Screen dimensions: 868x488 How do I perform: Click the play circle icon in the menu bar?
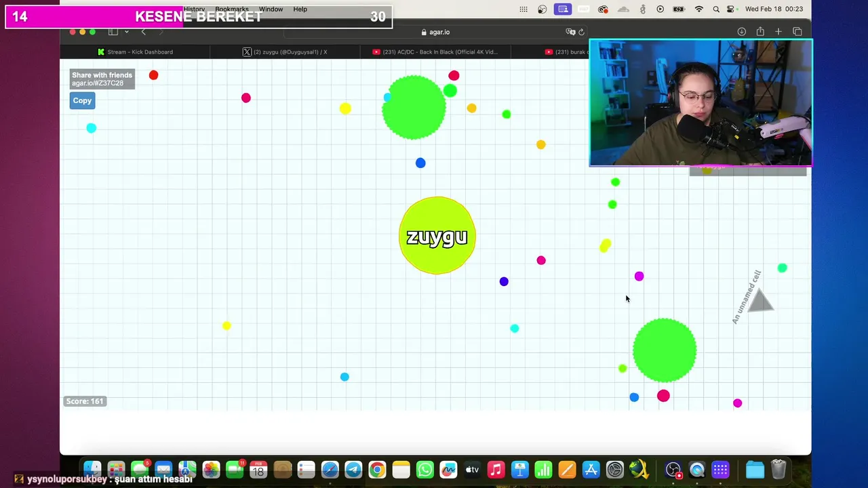[x=660, y=9]
